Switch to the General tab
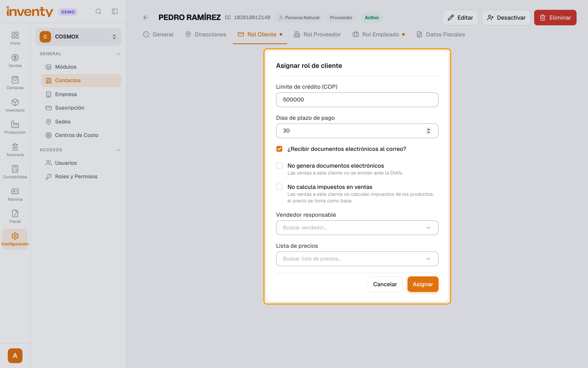The width and height of the screenshot is (588, 368). 158,35
